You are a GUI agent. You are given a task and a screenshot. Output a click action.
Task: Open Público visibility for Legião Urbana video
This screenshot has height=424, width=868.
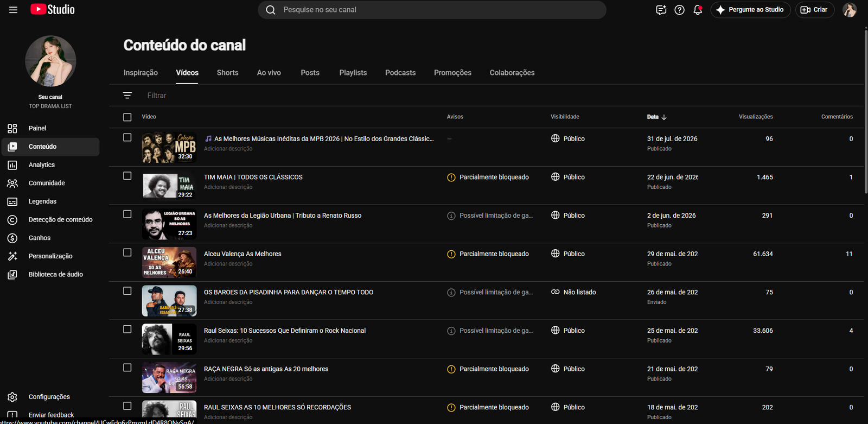[x=568, y=216]
